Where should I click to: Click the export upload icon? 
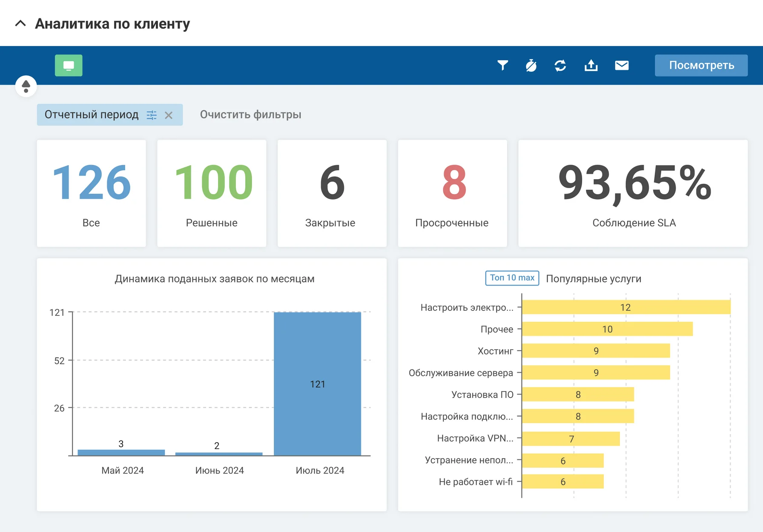tap(591, 66)
